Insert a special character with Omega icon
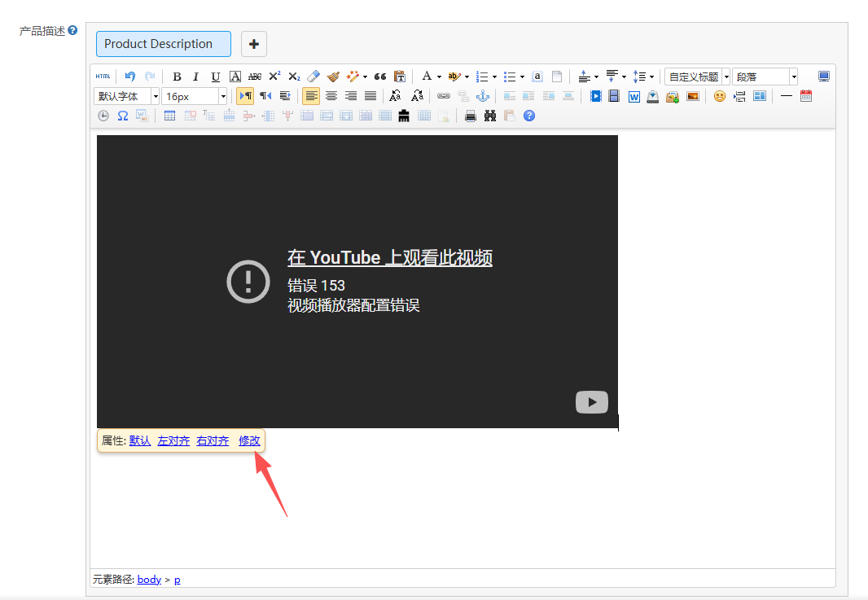This screenshot has height=600, width=868. pos(123,116)
